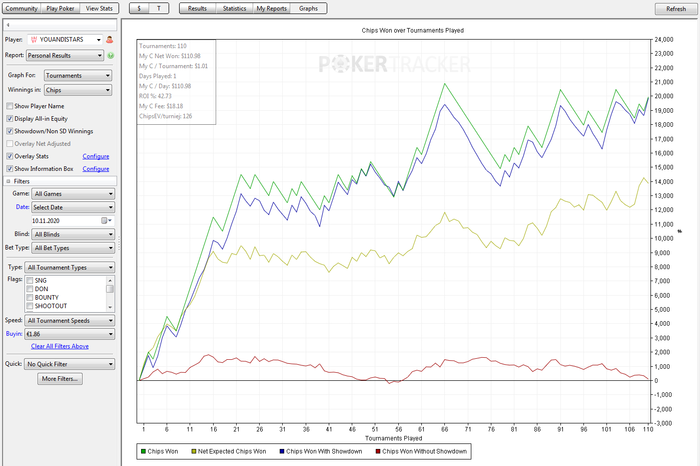The width and height of the screenshot is (700, 466).
Task: Open the All Tournament Types dropdown
Action: (x=70, y=267)
